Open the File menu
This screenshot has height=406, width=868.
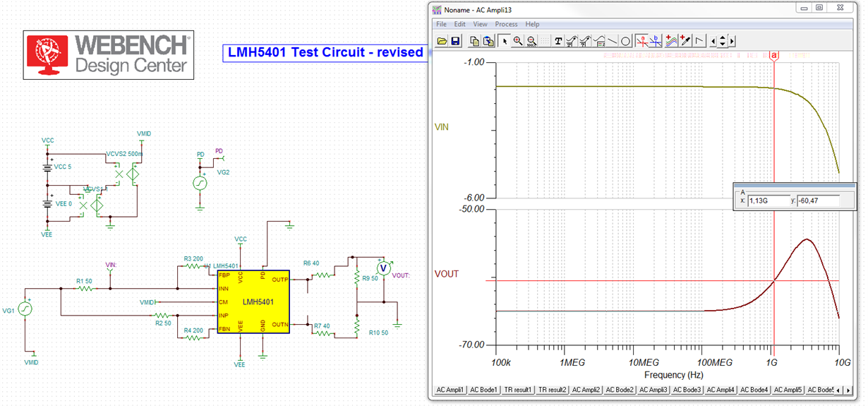coord(441,24)
